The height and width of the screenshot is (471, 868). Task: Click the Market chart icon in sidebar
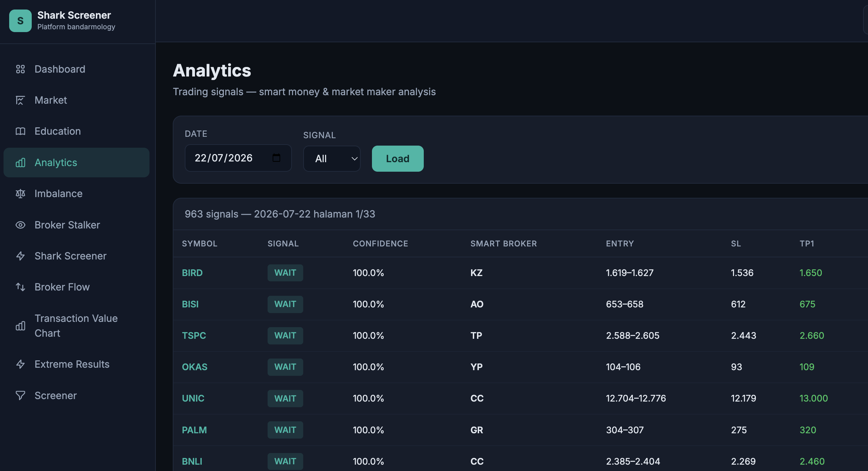20,100
